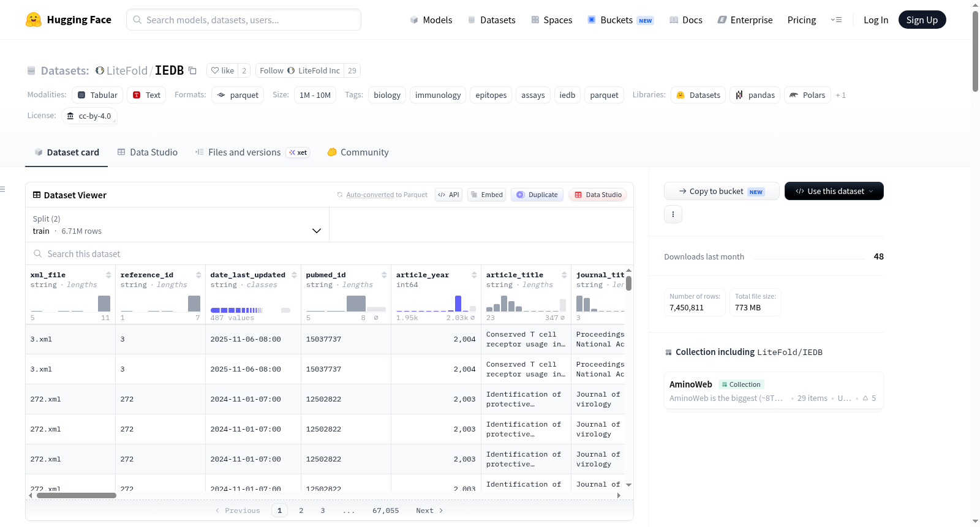Viewport: 980px width, 527px height.
Task: Select the Text modality tag
Action: click(x=147, y=95)
